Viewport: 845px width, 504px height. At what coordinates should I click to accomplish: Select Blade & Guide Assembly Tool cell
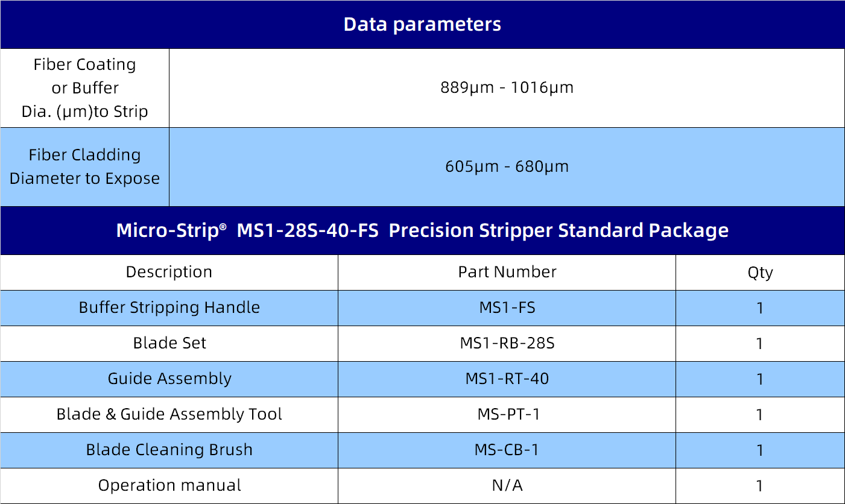click(x=169, y=415)
